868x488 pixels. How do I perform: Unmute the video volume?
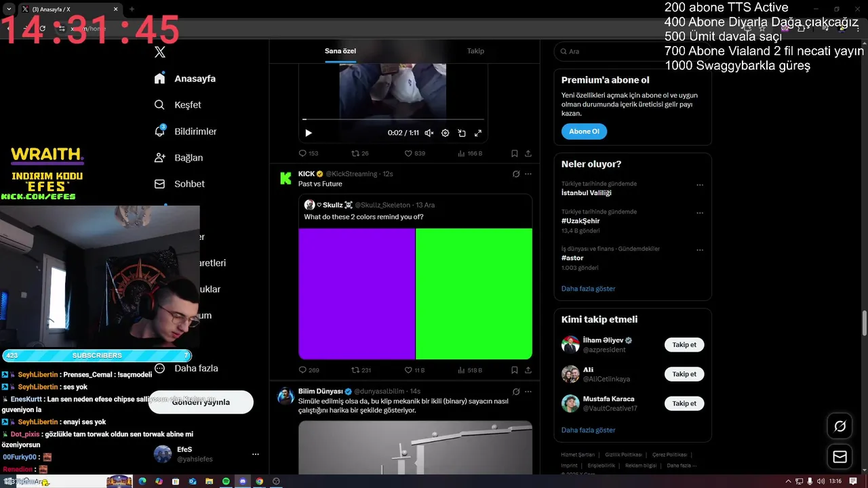click(429, 134)
